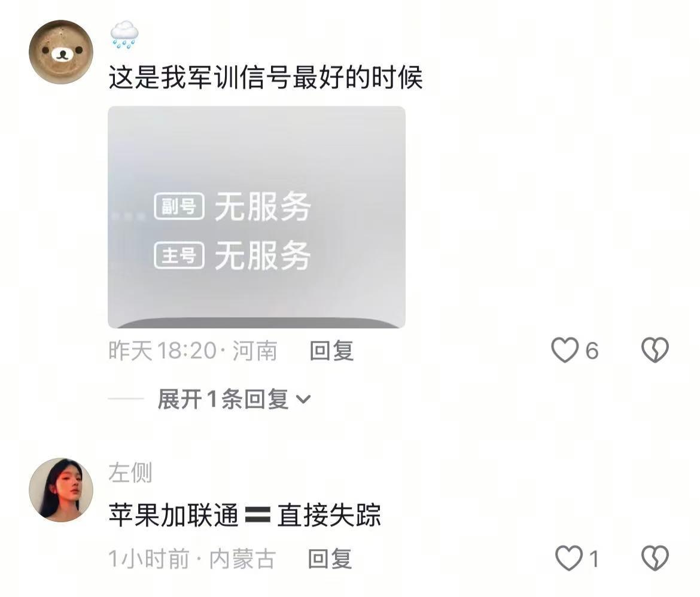
Task: Dislike the 军训信号 comment via broken heart
Action: coord(655,349)
